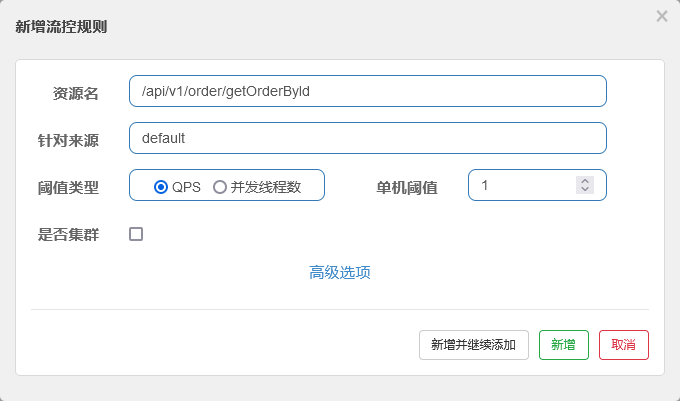Click the 并发线程数 option text
Viewport: 680px width, 401px height.
point(265,186)
